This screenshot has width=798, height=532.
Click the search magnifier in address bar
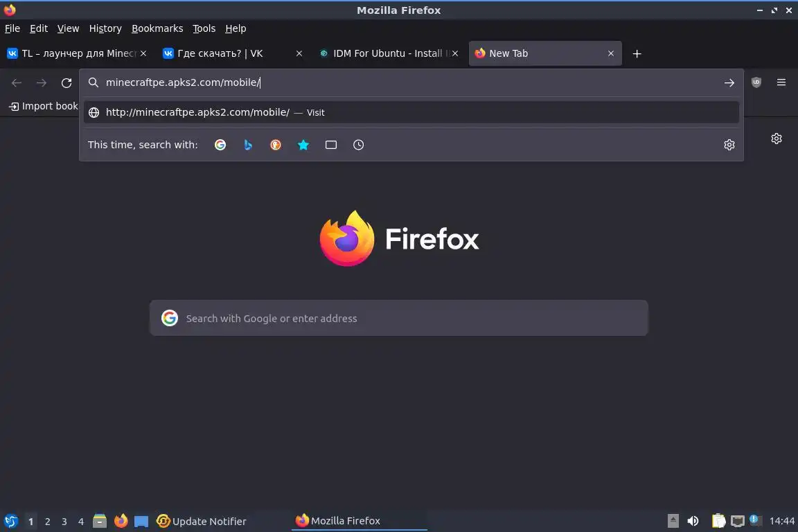[93, 82]
